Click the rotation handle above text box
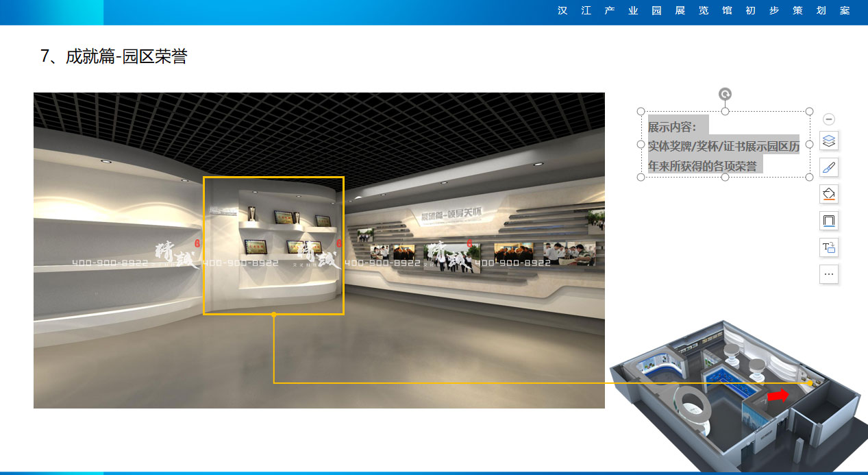 pyautogui.click(x=725, y=95)
